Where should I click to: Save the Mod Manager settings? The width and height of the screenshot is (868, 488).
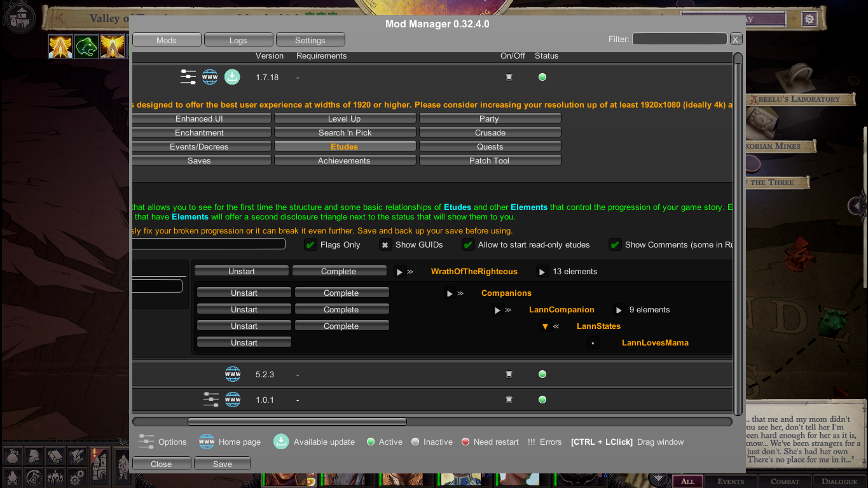223,464
